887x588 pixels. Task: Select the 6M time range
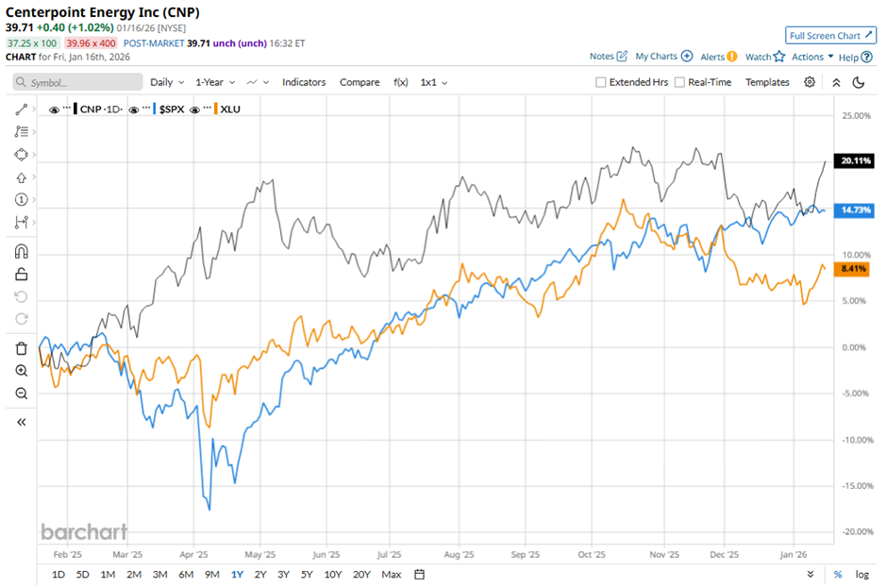coord(186,575)
